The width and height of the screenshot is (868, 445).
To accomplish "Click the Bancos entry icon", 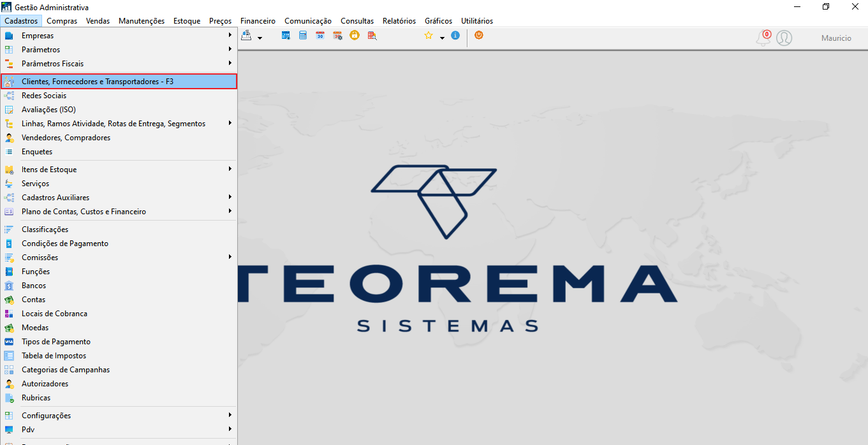I will (9, 286).
